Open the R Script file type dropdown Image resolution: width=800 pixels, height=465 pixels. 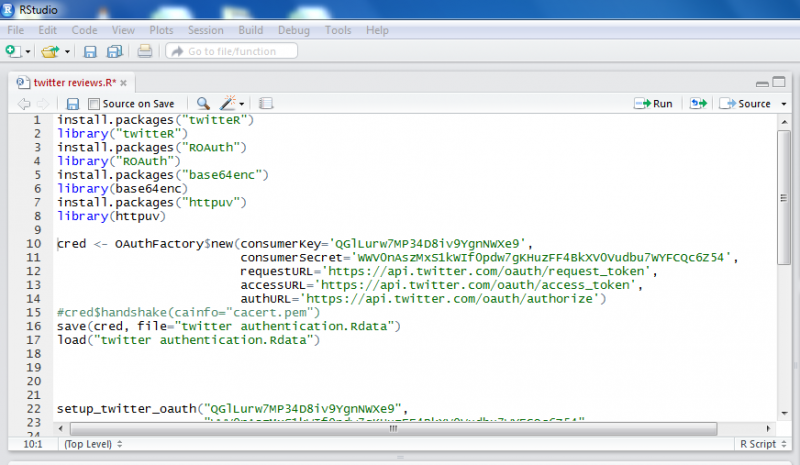[760, 443]
